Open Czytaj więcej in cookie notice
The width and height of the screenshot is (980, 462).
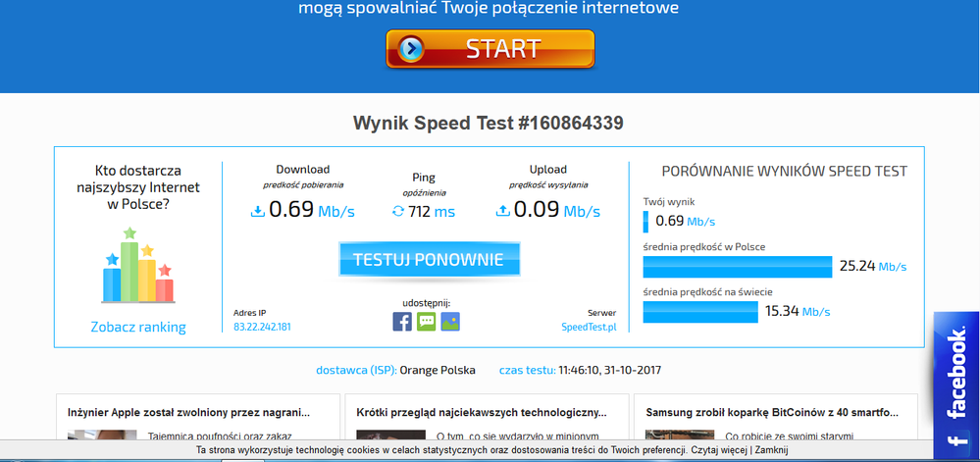719,449
